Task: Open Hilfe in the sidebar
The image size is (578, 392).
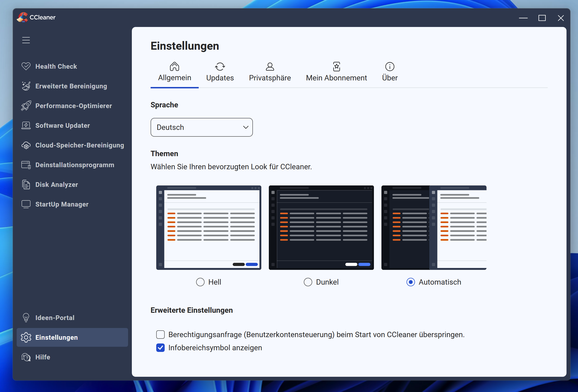Action: (x=42, y=357)
